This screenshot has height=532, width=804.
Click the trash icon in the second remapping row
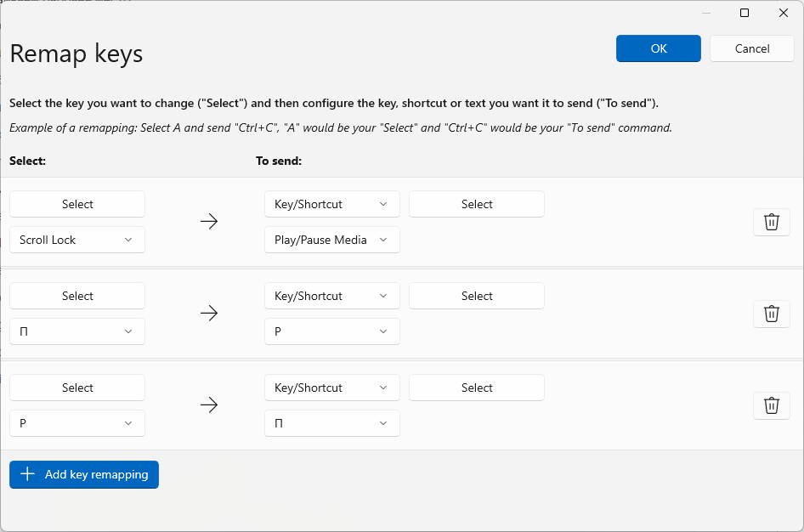click(x=771, y=314)
